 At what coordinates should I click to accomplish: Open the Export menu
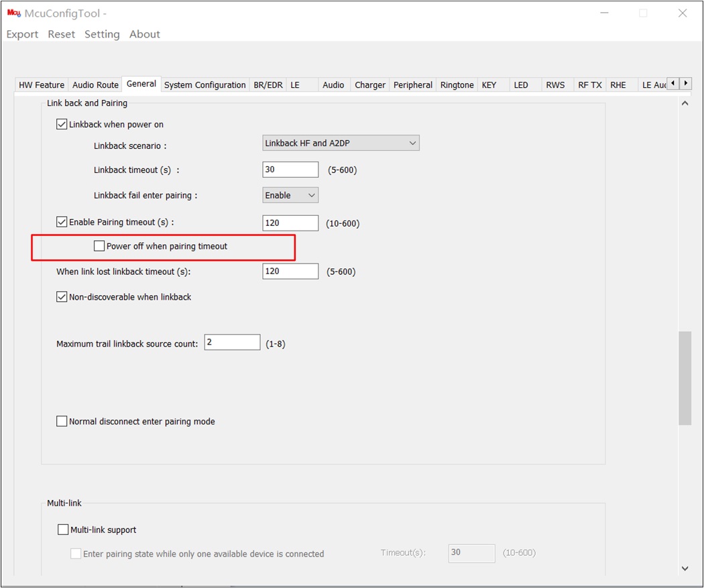22,34
